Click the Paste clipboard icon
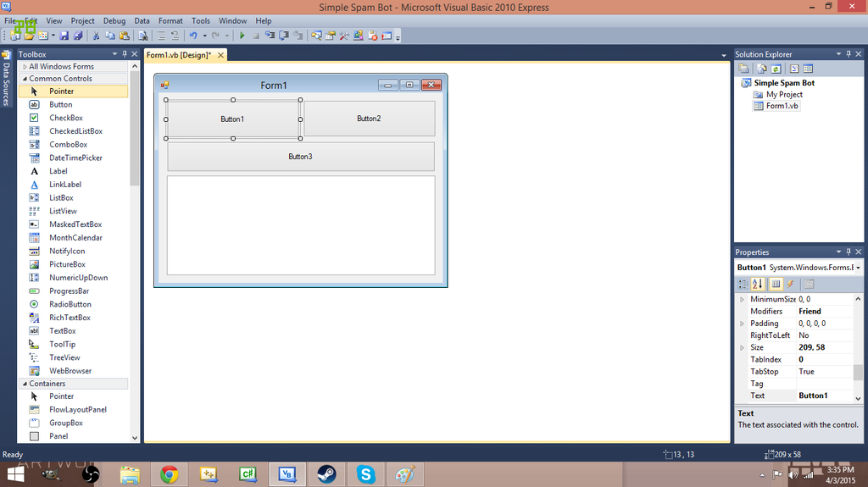Image resolution: width=868 pixels, height=487 pixels. (x=125, y=36)
